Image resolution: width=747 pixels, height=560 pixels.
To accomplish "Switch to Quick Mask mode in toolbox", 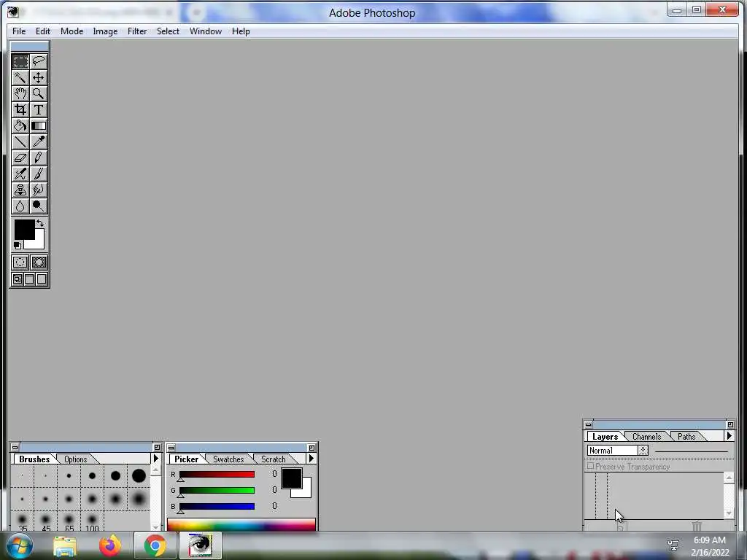I will tap(39, 262).
